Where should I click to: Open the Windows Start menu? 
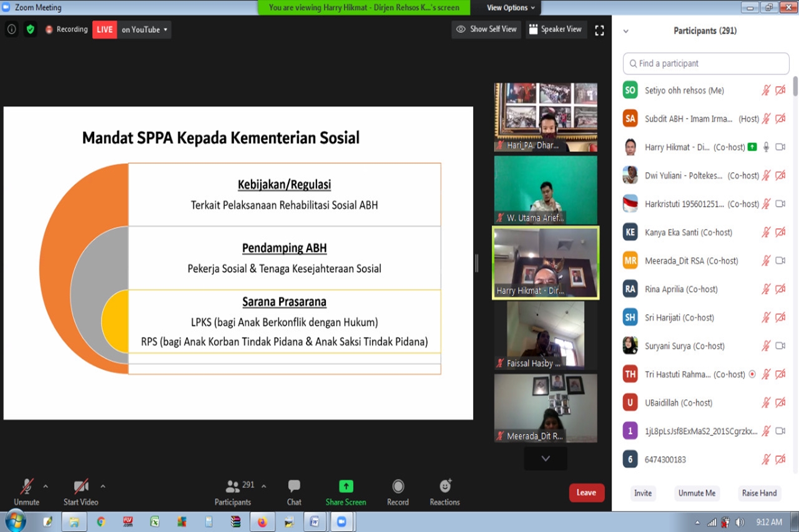(15, 521)
